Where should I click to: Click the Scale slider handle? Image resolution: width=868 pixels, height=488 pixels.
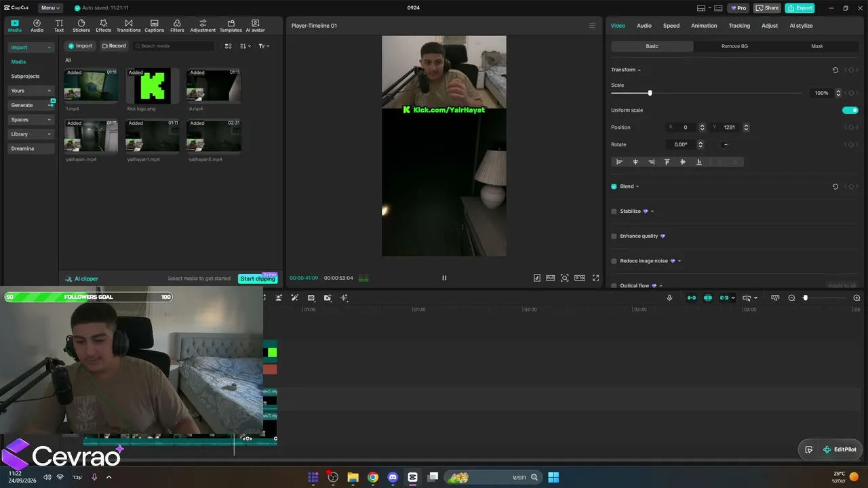(650, 93)
